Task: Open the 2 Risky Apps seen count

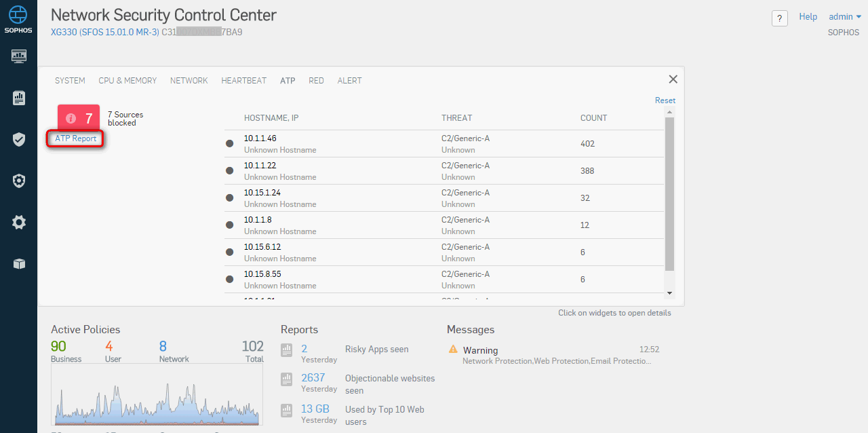Action: tap(304, 349)
